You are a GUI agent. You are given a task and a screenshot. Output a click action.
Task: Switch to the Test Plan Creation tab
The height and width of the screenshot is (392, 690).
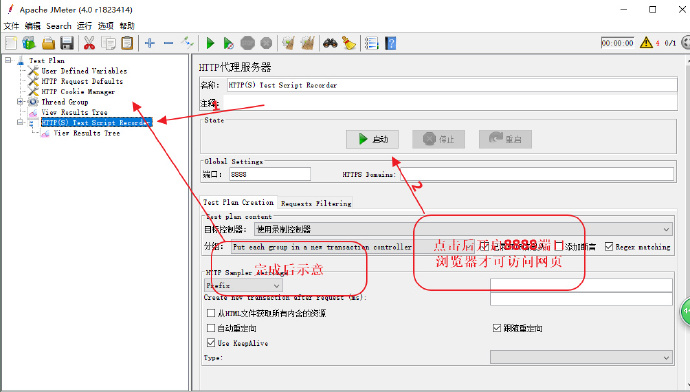pyautogui.click(x=238, y=202)
